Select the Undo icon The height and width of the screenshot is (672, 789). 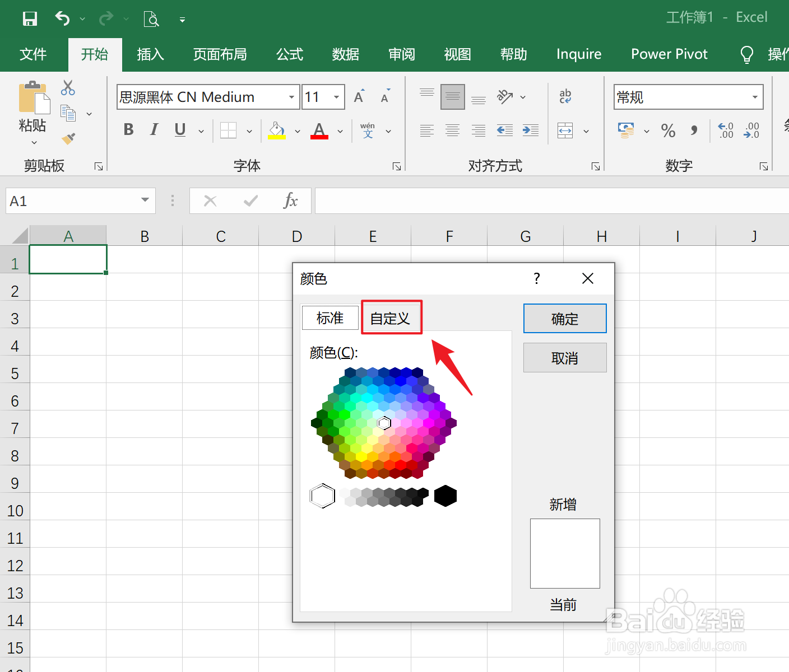(62, 18)
